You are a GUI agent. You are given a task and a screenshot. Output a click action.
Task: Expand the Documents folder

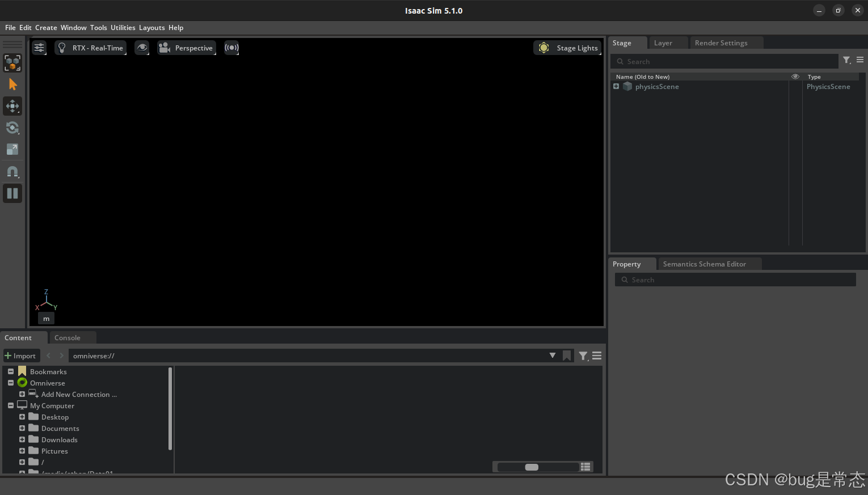pyautogui.click(x=22, y=428)
